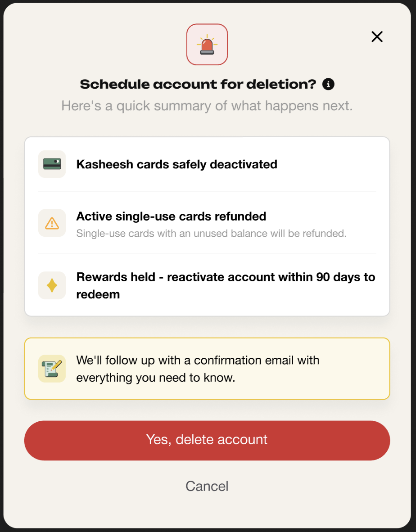Click the white summary card panel
The width and height of the screenshot is (416, 532).
click(x=207, y=227)
